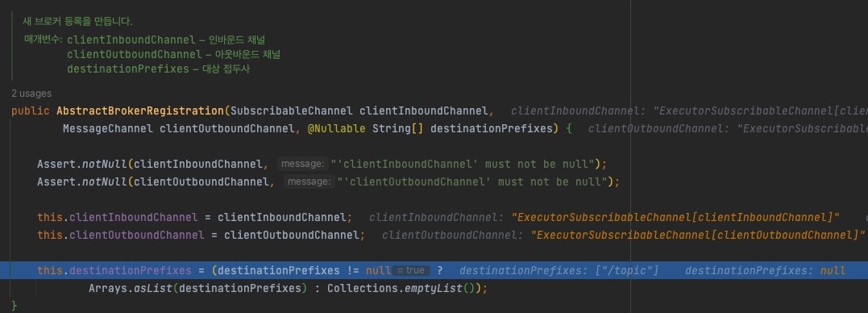
Task: Click the SubscribableChannel parameter type
Action: (x=292, y=111)
